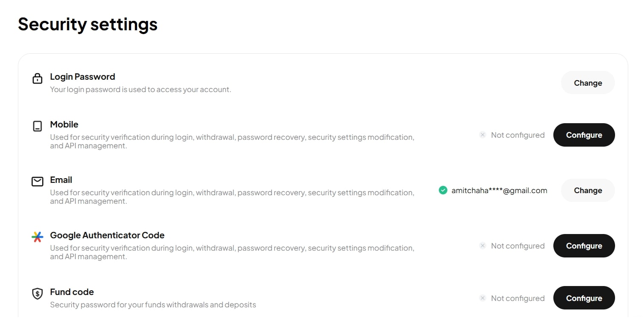Configure Google Authenticator Code

[x=584, y=246]
